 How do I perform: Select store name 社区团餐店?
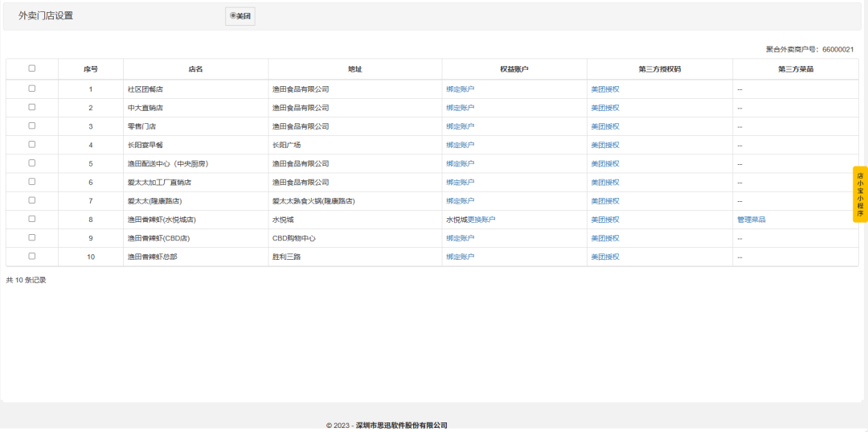tap(145, 89)
